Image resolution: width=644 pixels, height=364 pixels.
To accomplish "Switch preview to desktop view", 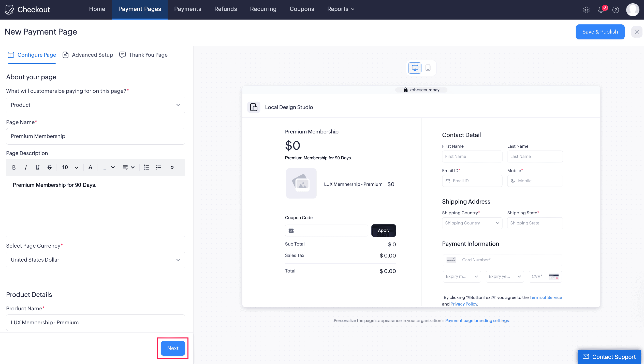I will click(x=415, y=68).
